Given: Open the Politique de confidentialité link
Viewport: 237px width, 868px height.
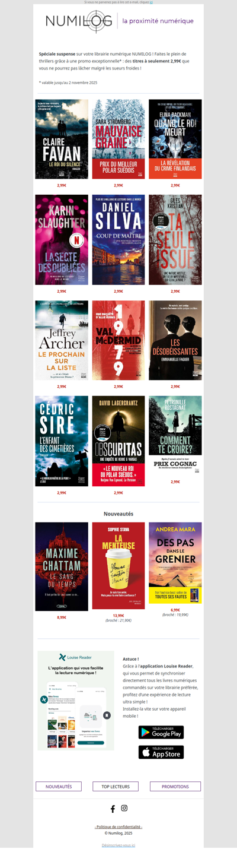Looking at the screenshot, I should tap(118, 827).
